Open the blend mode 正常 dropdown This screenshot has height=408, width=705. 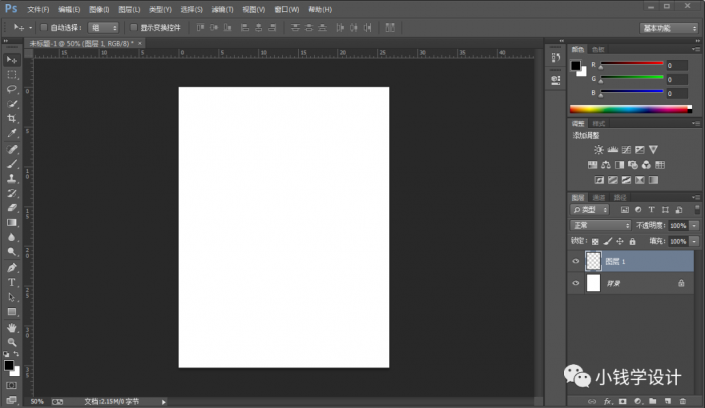click(x=600, y=226)
